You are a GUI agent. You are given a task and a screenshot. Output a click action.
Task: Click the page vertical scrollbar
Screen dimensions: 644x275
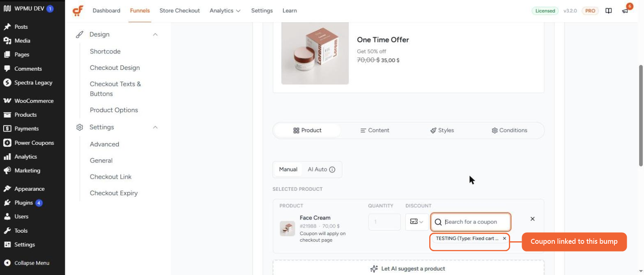[x=641, y=116]
